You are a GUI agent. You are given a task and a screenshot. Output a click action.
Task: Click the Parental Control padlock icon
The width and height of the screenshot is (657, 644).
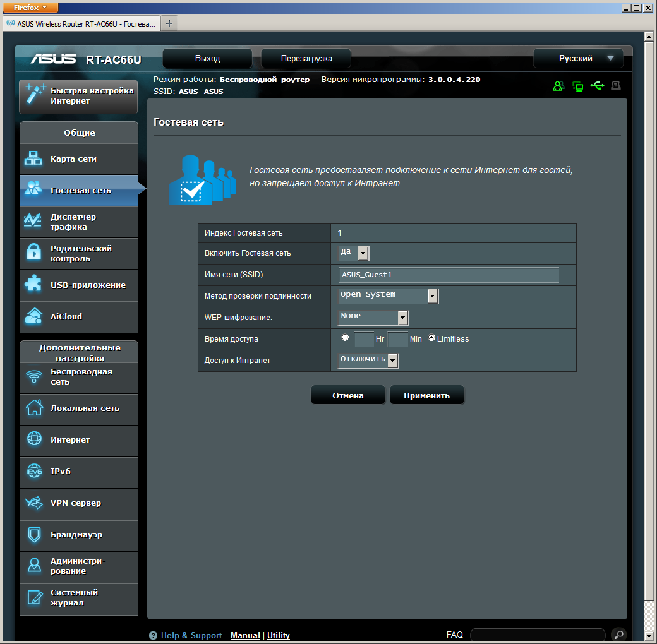tap(33, 253)
